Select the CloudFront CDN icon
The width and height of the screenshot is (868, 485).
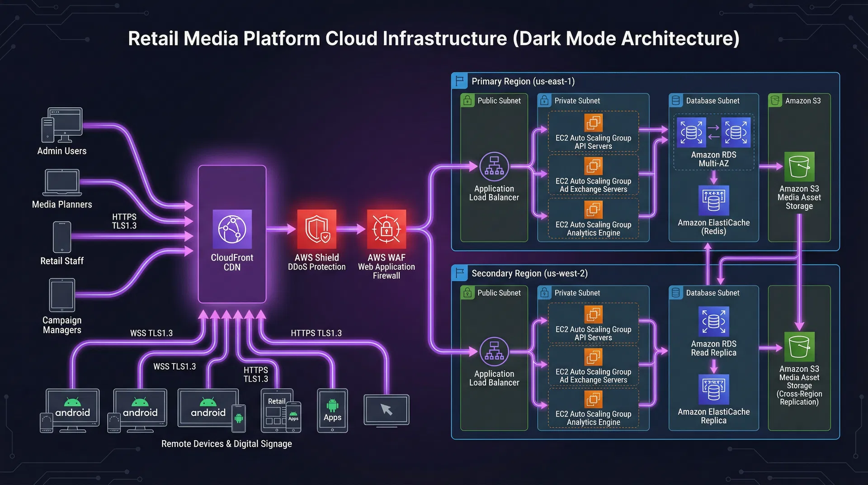point(232,230)
